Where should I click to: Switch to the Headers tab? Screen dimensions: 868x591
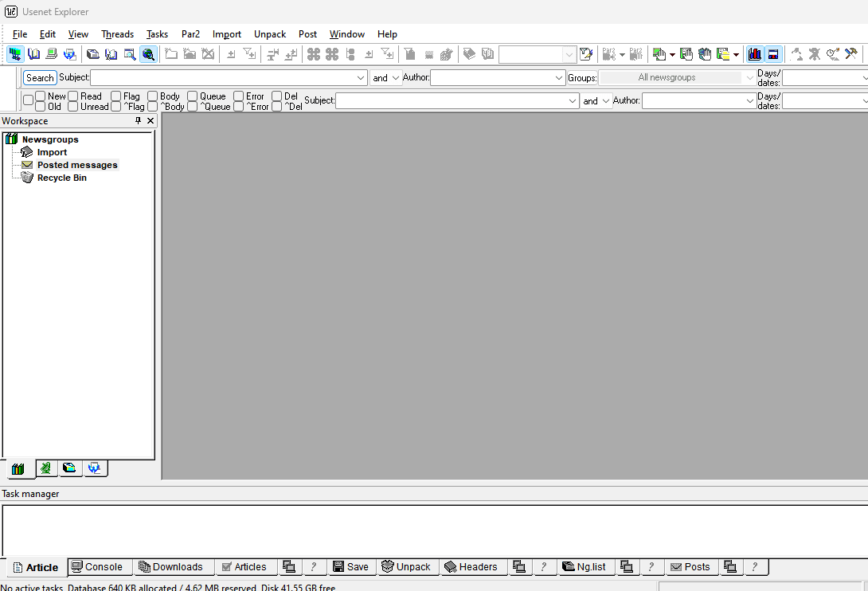click(x=471, y=567)
